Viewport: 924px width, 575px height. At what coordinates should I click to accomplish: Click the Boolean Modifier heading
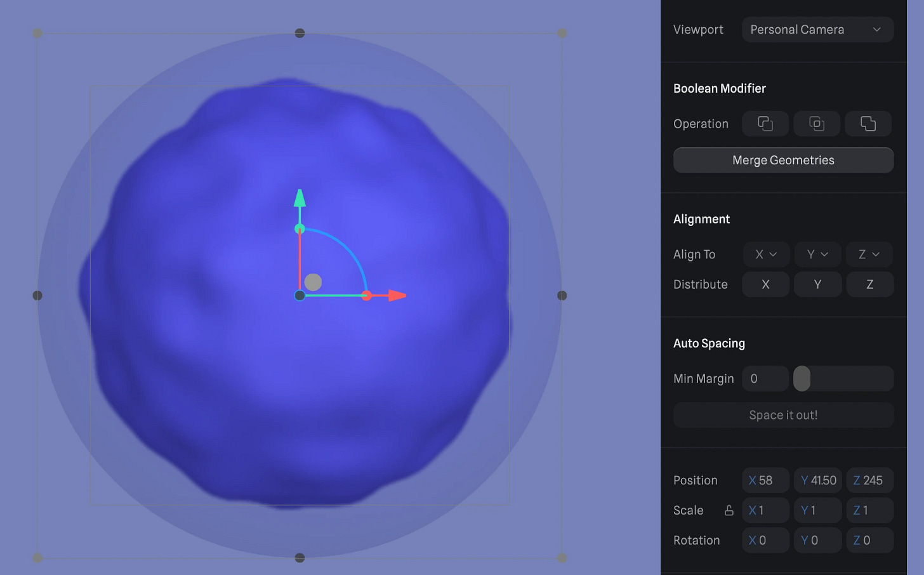click(x=720, y=89)
